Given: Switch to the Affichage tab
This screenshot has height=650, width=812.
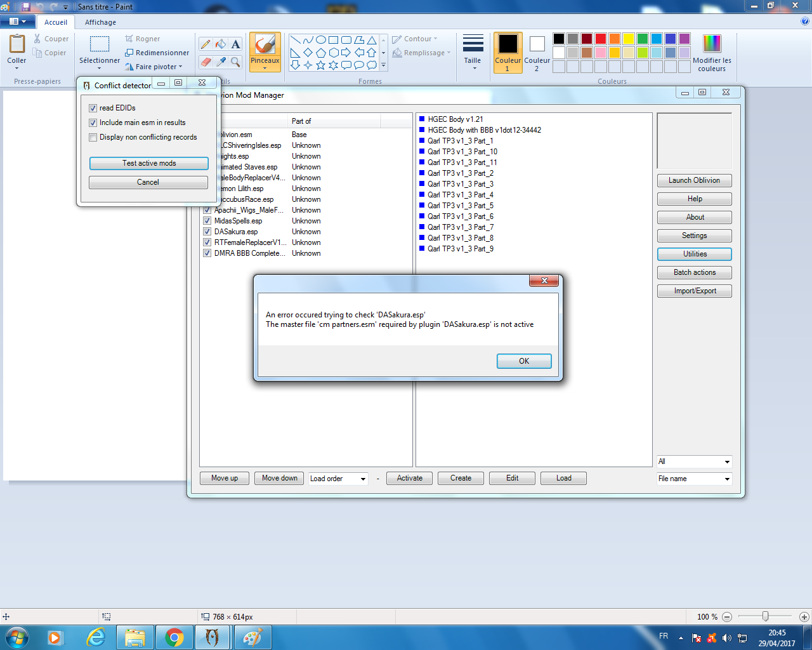Looking at the screenshot, I should coord(100,22).
